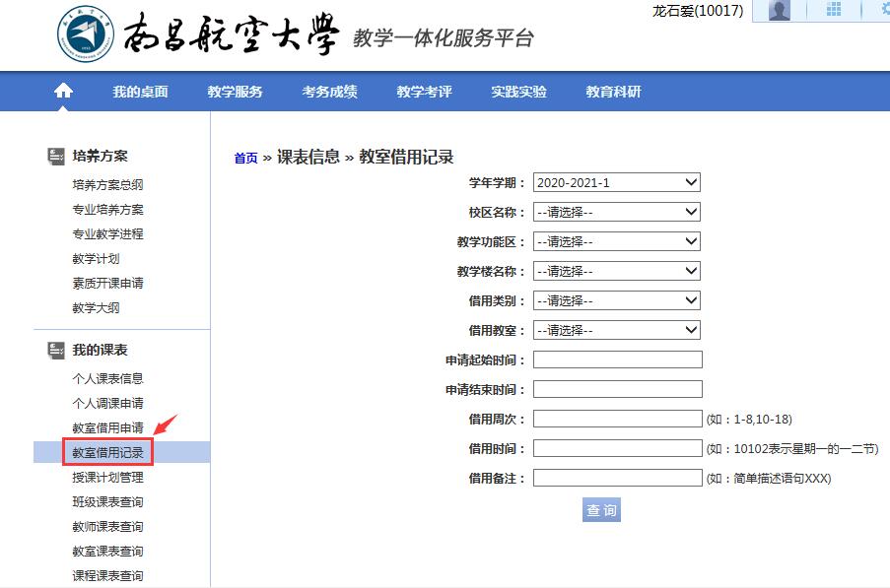Go to the 考务成绩 menu
This screenshot has height=588, width=890.
click(x=329, y=92)
